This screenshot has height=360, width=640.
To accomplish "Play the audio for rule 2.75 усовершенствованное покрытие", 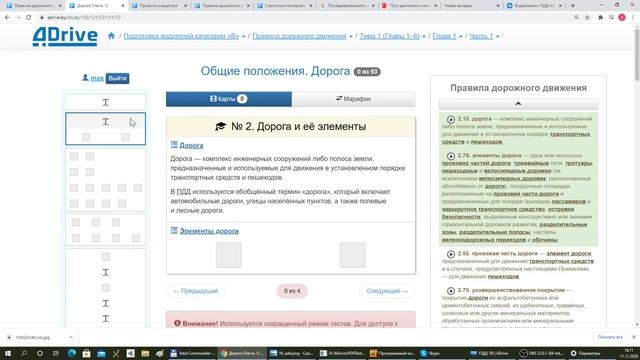I will point(451,291).
